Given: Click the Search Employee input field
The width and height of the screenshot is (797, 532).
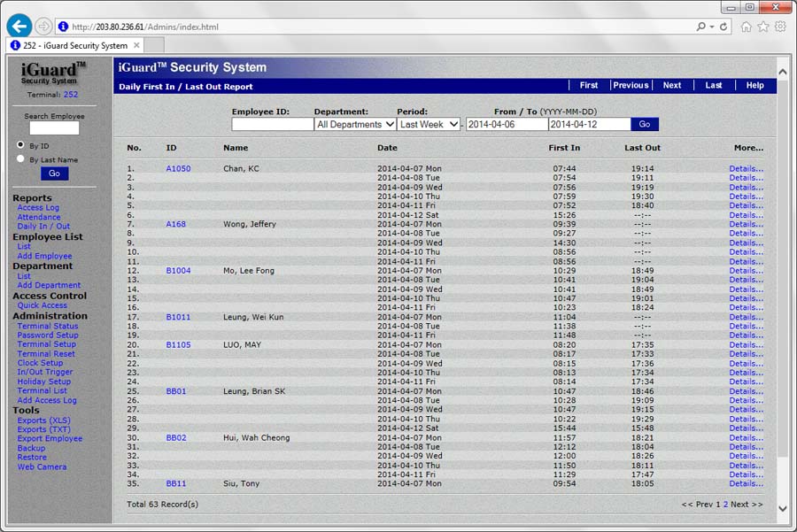Looking at the screenshot, I should pyautogui.click(x=54, y=128).
